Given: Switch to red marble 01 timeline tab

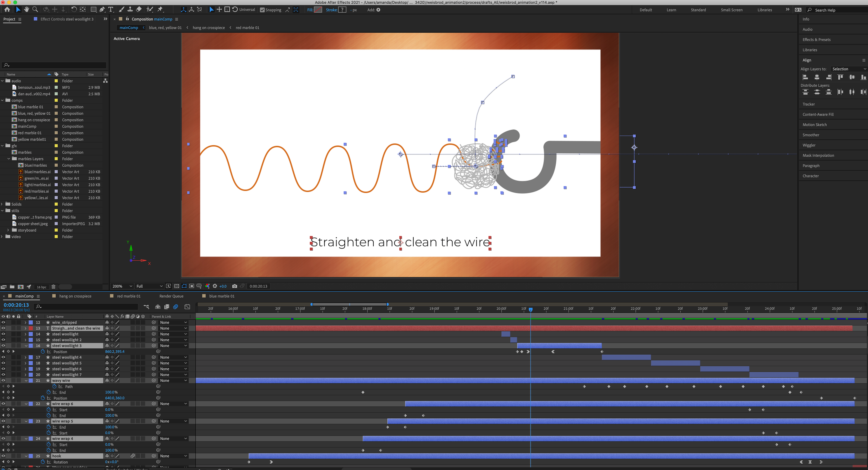Looking at the screenshot, I should coord(128,296).
